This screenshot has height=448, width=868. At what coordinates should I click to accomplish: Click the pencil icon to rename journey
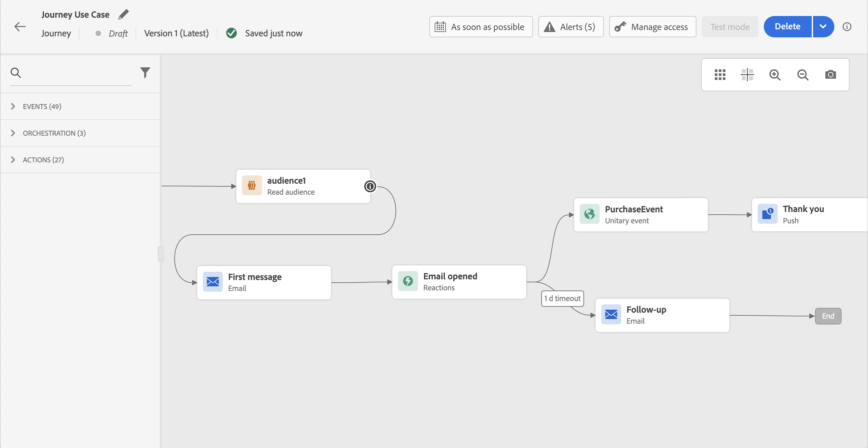(x=123, y=14)
